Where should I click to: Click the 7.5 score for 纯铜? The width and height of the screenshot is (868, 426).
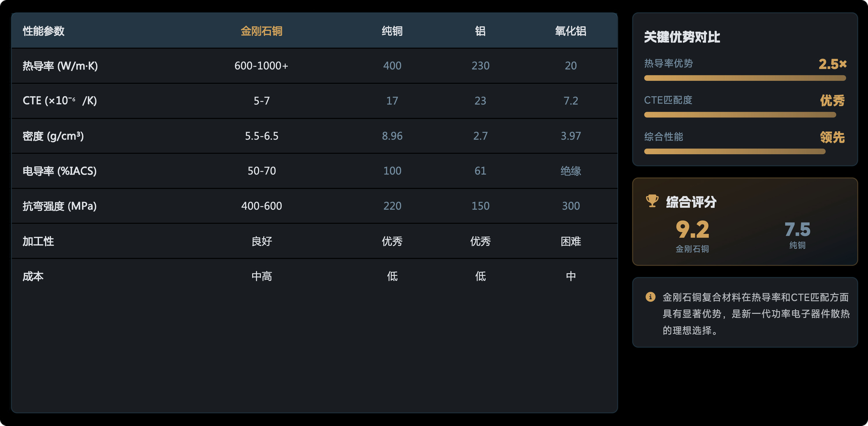(x=797, y=230)
